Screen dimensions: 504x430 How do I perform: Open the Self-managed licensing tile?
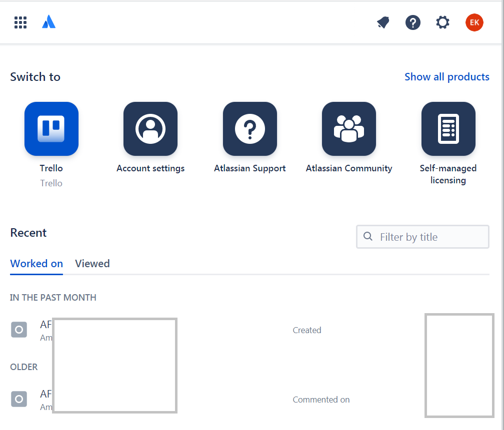pyautogui.click(x=448, y=129)
